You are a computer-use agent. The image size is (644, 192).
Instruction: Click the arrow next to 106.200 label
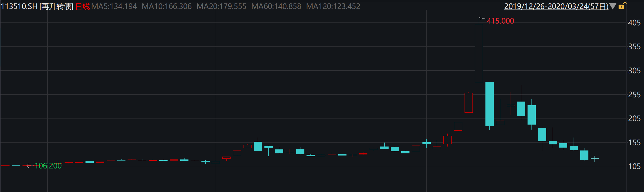tap(30, 166)
